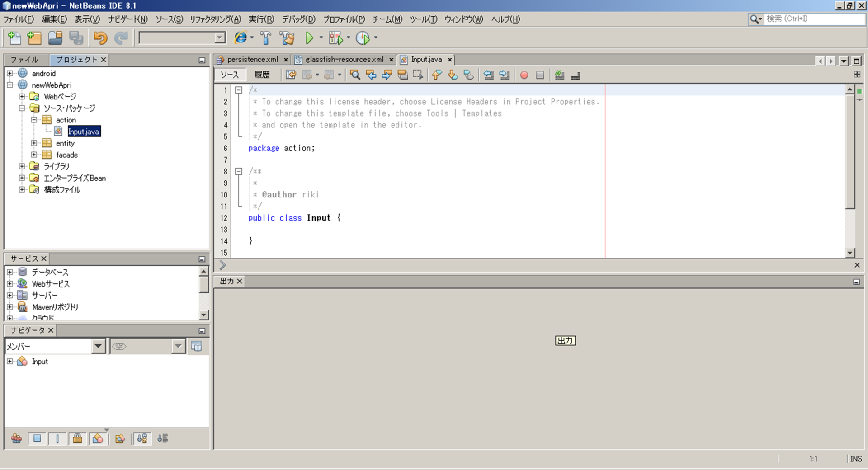Click the Previous Bookmark icon
Screen dimensions: 868x470
436,75
